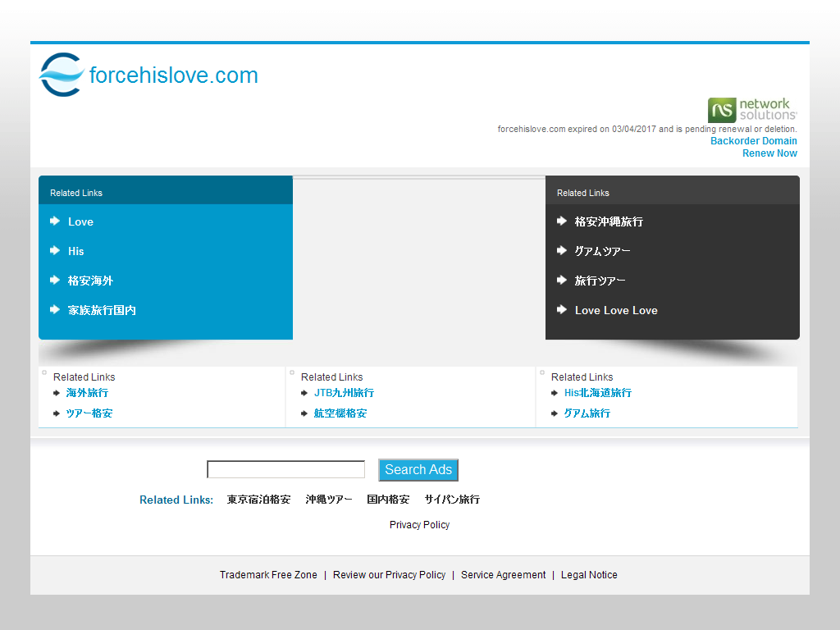The height and width of the screenshot is (630, 840).
Task: Click the dark panel Related Links header
Action: [x=583, y=193]
